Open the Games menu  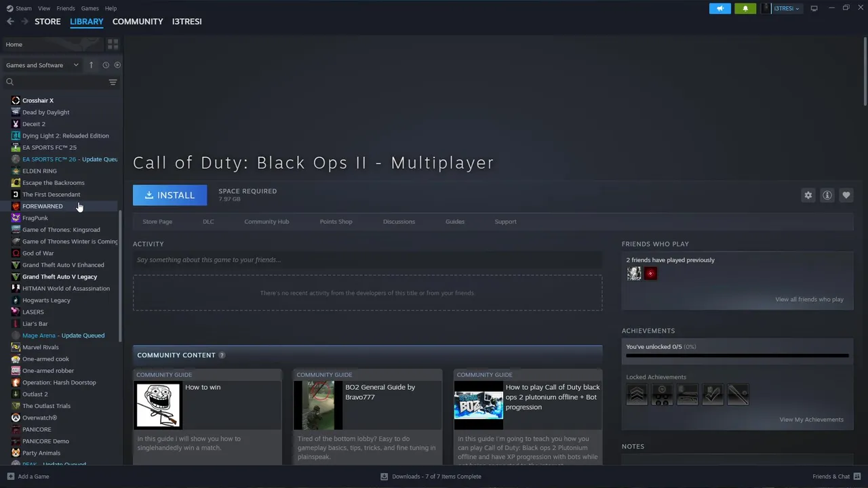pos(90,8)
